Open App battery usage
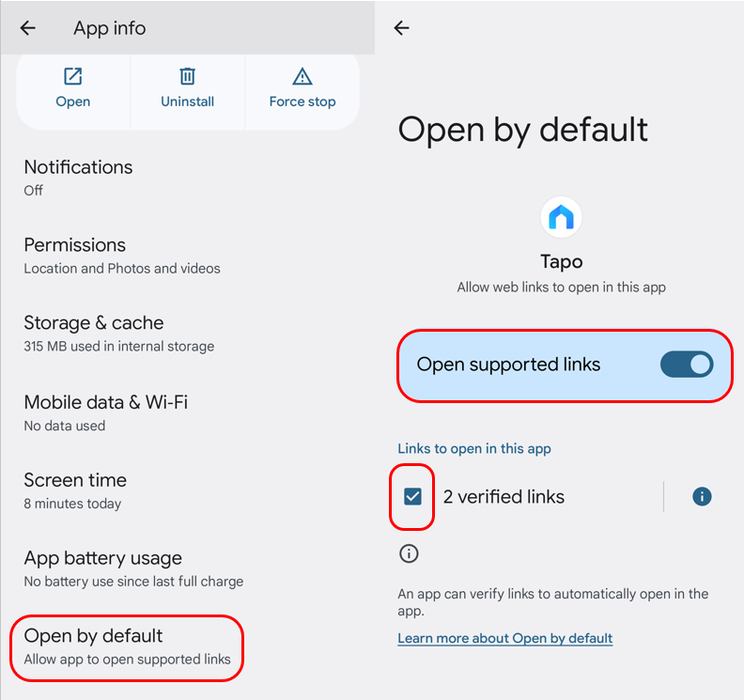 pos(188,568)
